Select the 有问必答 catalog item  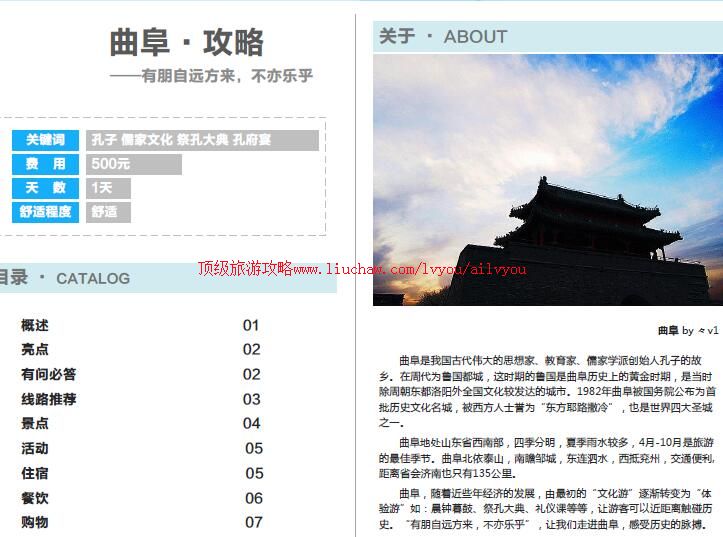click(48, 374)
